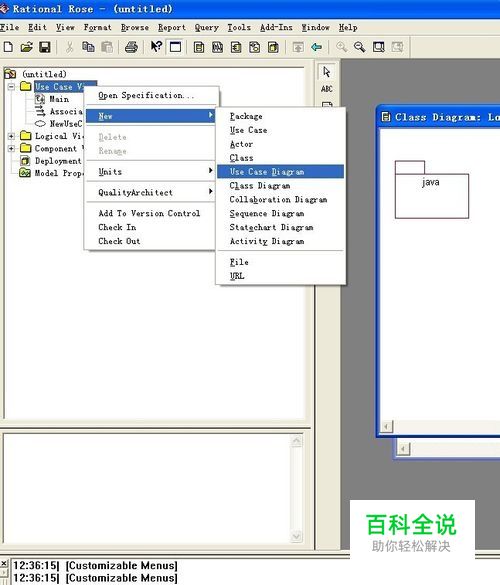Image resolution: width=500 pixels, height=585 pixels.
Task: Select Class in the New submenu
Action: tap(280, 158)
